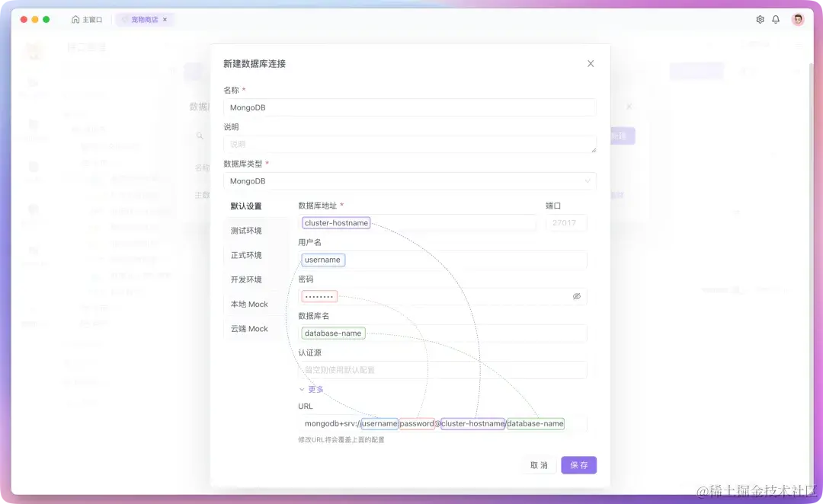This screenshot has width=823, height=504.
Task: Open the notifications bell icon
Action: click(777, 20)
